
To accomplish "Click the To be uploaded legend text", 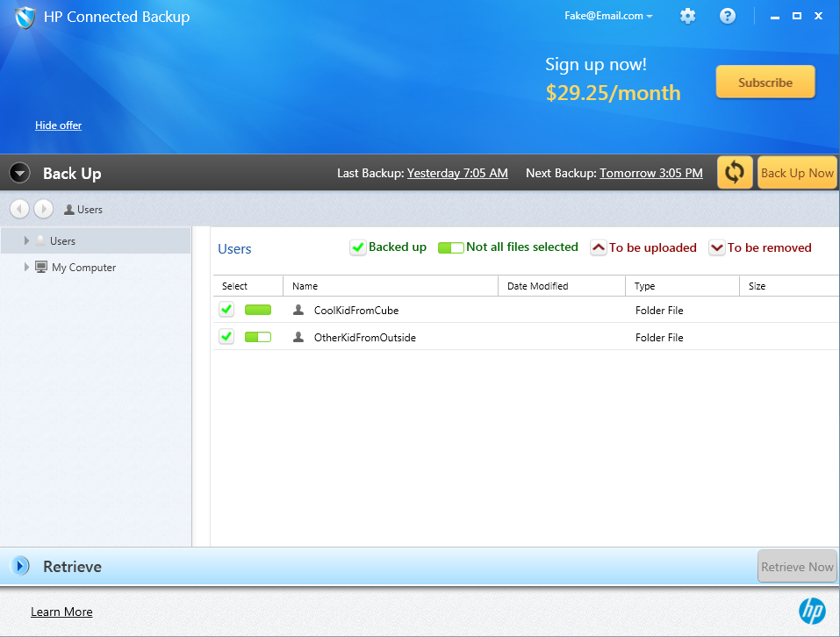I will click(x=652, y=247).
